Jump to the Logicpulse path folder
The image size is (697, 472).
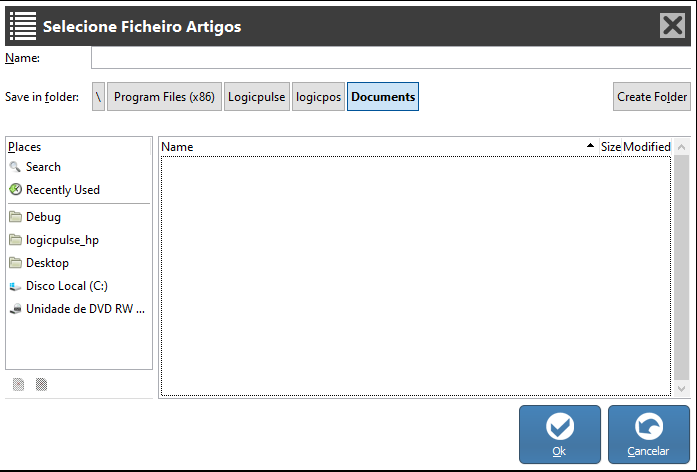tap(256, 97)
